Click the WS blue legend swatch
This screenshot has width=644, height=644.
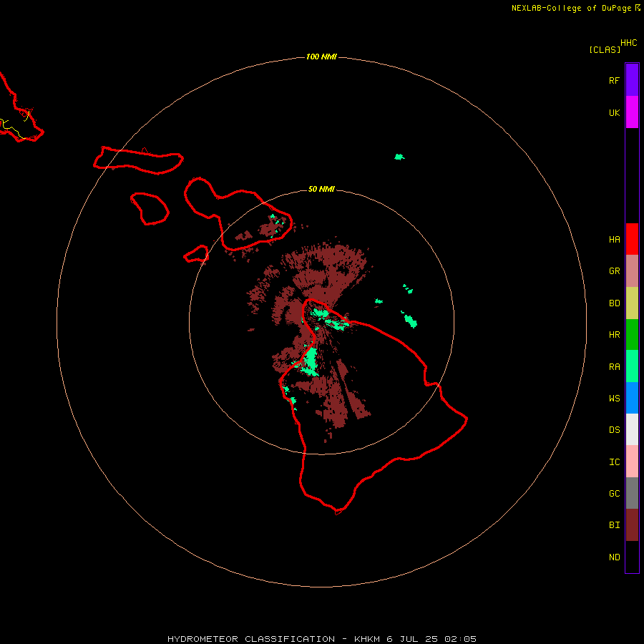(632, 398)
